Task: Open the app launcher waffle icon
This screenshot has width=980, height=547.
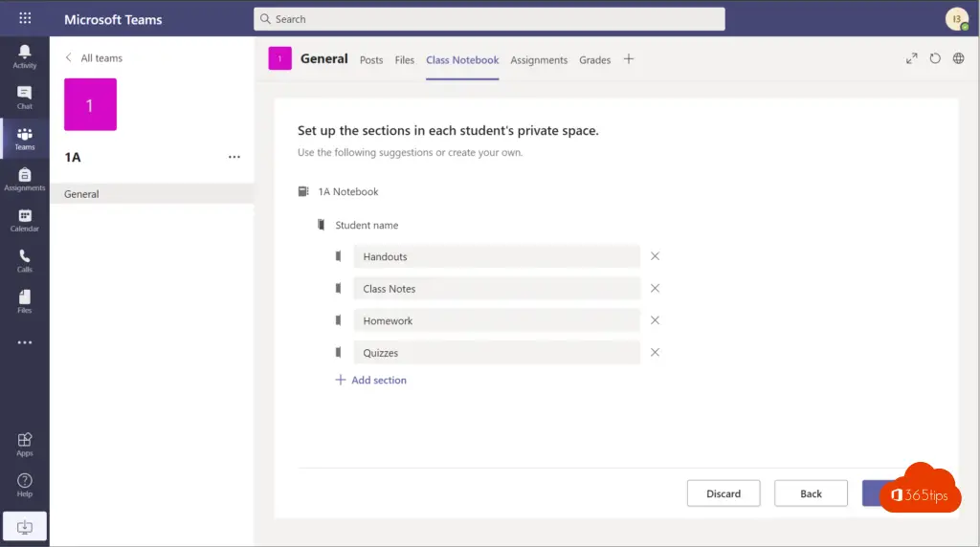Action: tap(25, 18)
